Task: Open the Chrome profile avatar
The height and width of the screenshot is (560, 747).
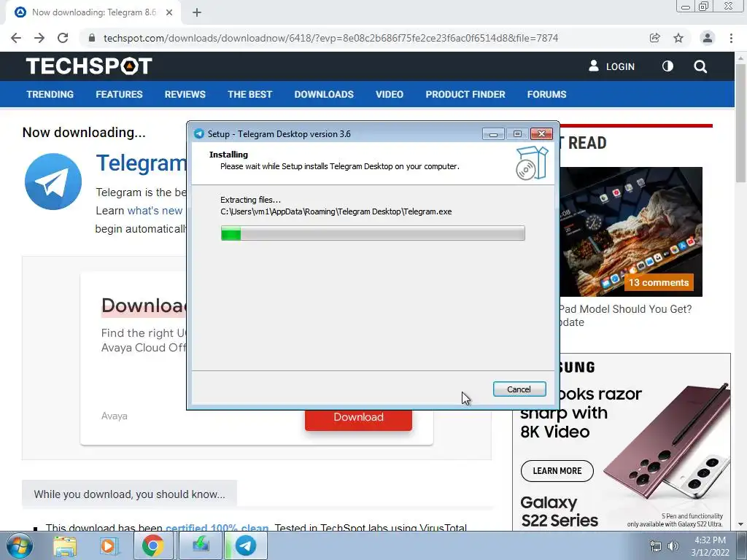Action: (708, 38)
